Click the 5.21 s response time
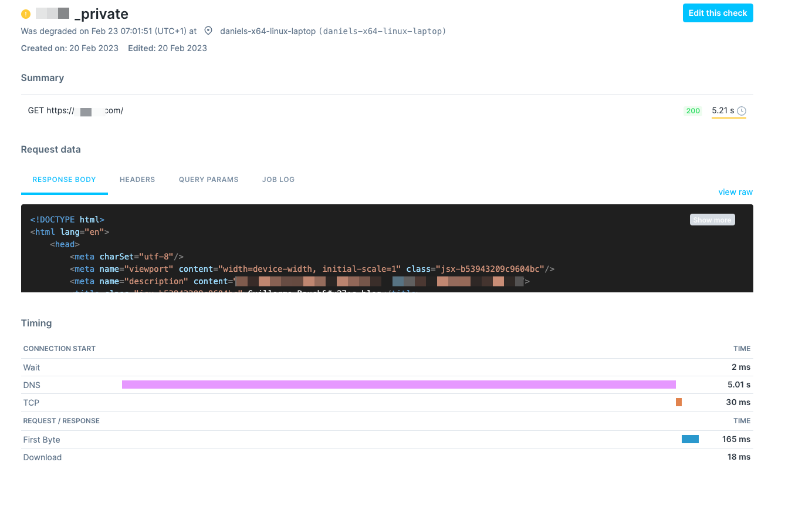This screenshot has width=812, height=526. point(723,110)
